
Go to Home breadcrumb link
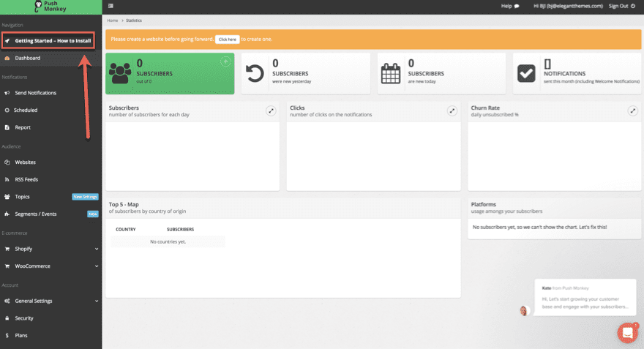(x=112, y=20)
